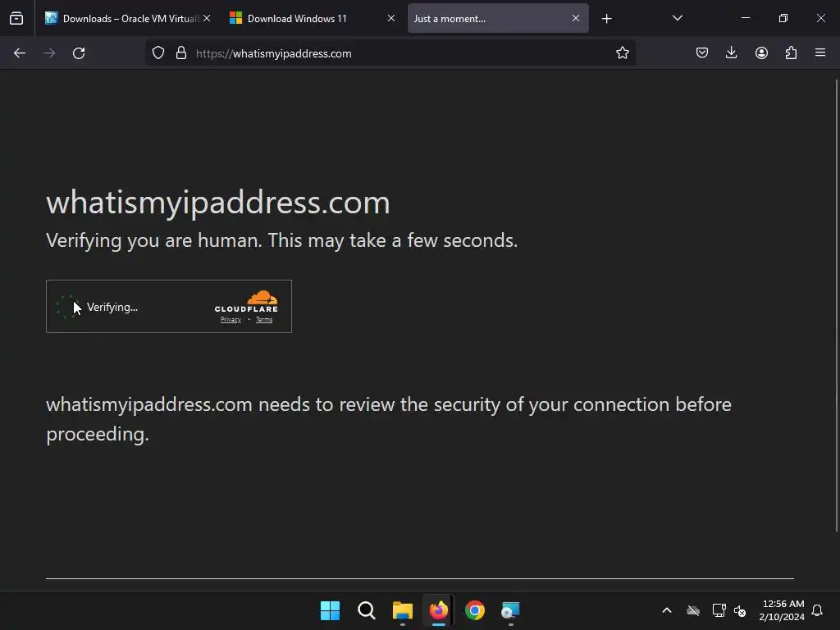
Task: Open the Firefox application menu
Action: tap(820, 53)
